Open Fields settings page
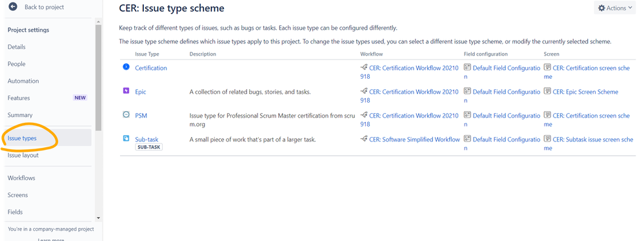The height and width of the screenshot is (241, 644). pos(15,212)
